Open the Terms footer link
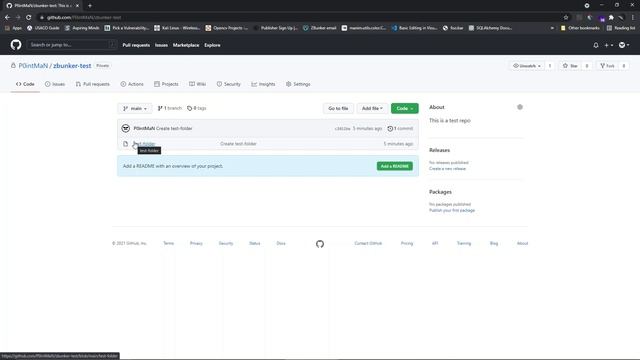 (169, 243)
